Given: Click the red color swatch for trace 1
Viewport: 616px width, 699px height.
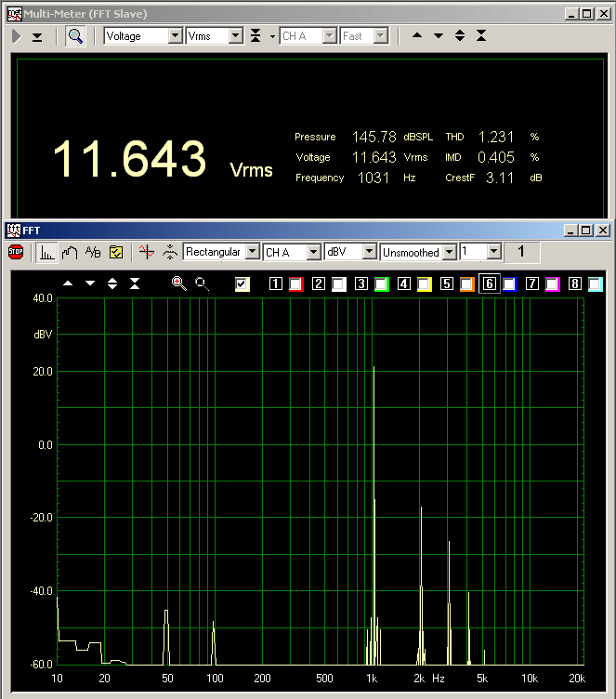Looking at the screenshot, I should [x=296, y=284].
